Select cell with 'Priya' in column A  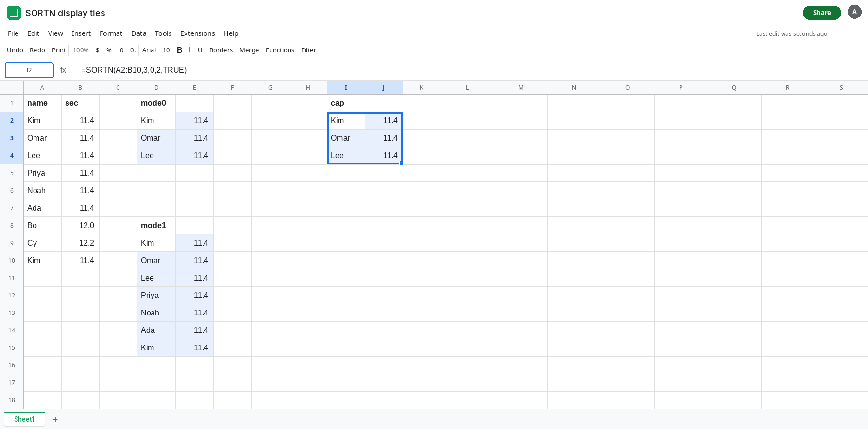(42, 173)
